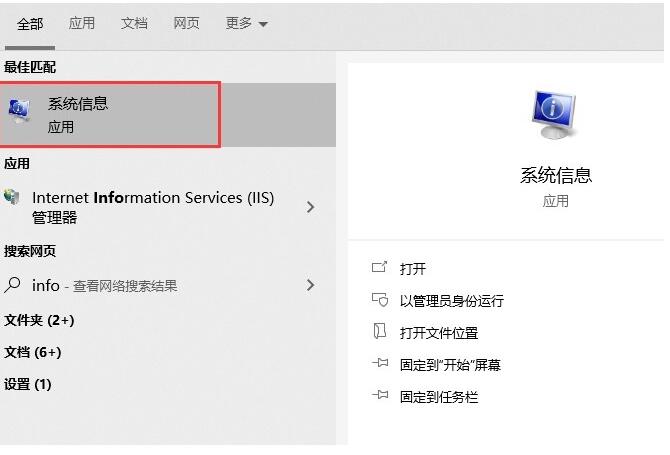Viewport: 670px width, 455px height.
Task: Expand the info web search chevron
Action: (x=311, y=285)
